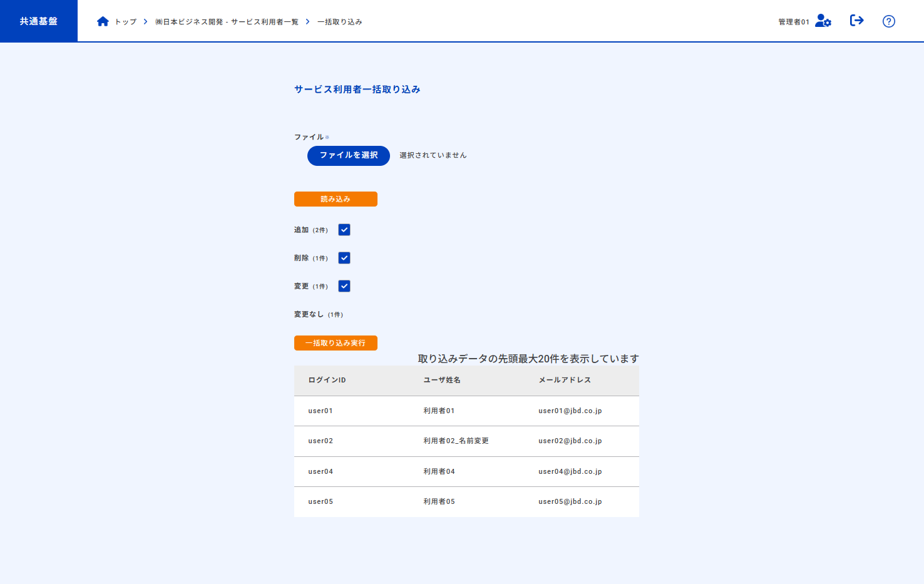
Task: Uncheck the 追加 (2件) checkbox
Action: (x=344, y=229)
